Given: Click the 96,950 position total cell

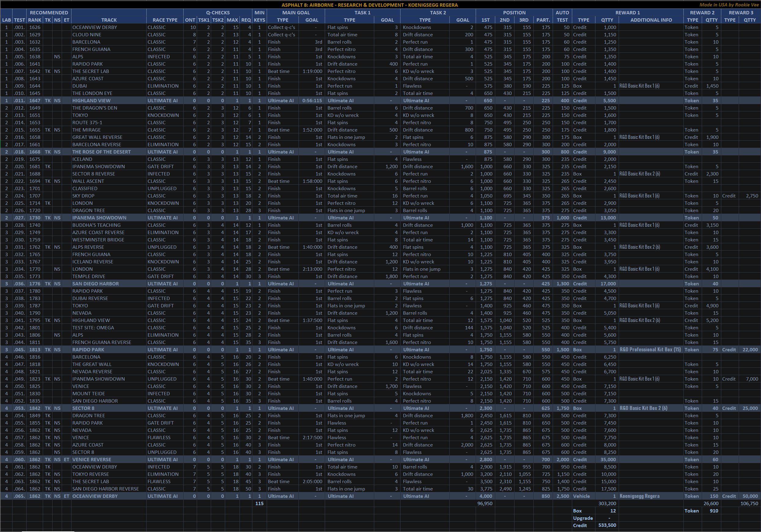Looking at the screenshot, I should [485, 503].
